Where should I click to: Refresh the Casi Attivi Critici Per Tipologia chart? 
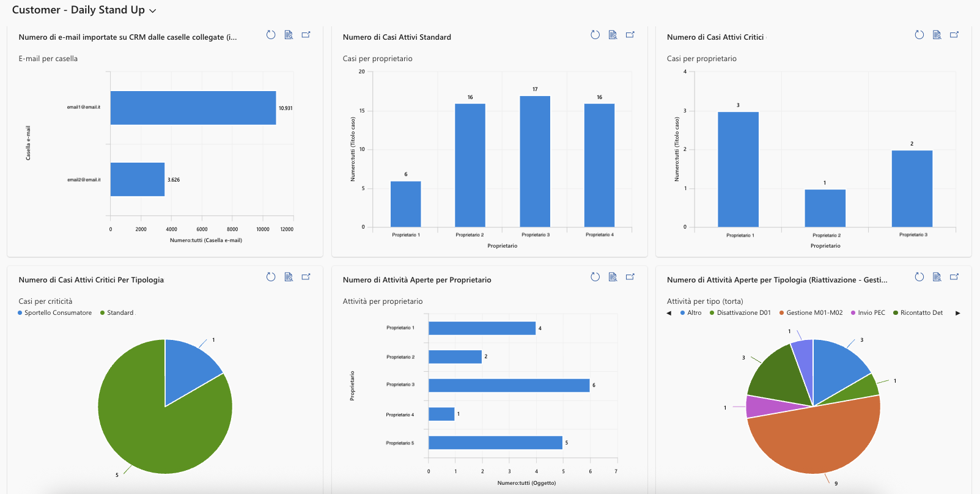(x=271, y=277)
